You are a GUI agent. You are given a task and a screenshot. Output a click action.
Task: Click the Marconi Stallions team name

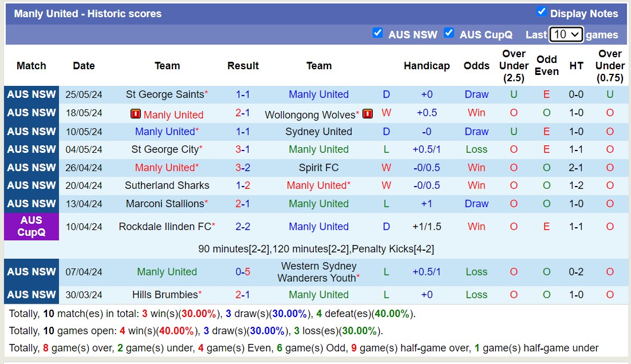[165, 204]
